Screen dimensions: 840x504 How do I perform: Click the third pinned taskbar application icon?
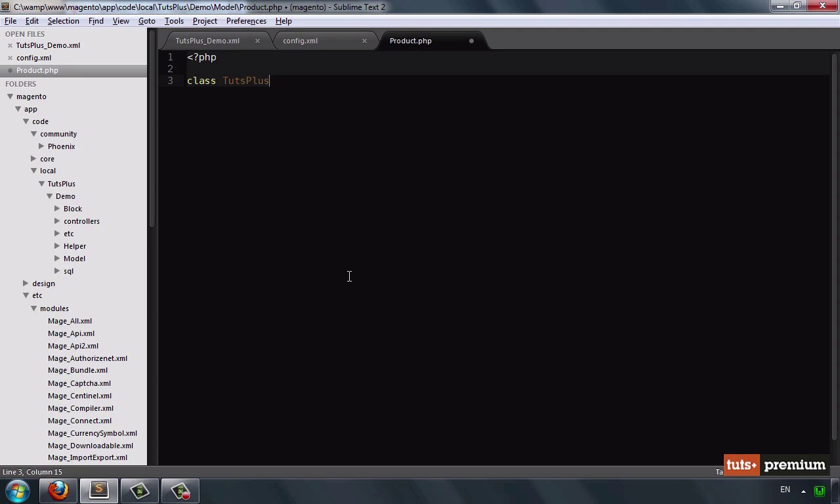pyautogui.click(x=140, y=490)
